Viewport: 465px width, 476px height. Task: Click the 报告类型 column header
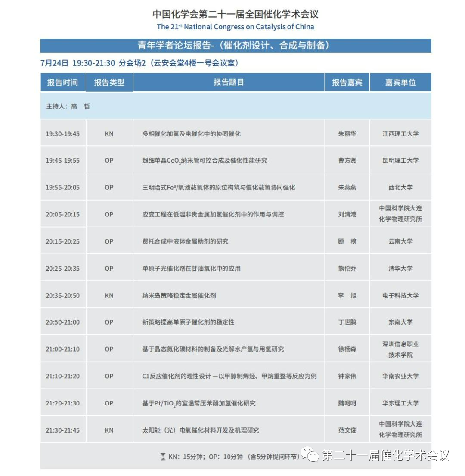[109, 82]
